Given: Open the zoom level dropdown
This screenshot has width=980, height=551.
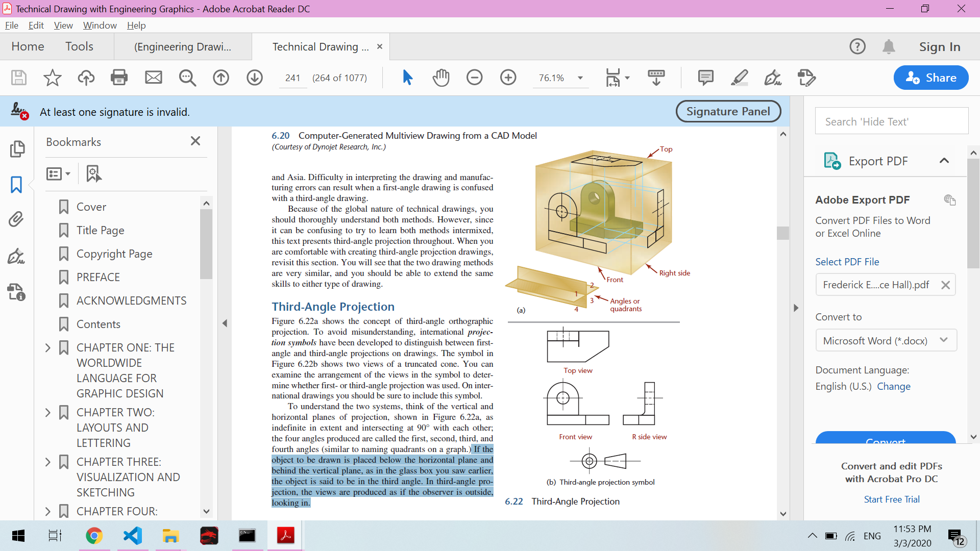Looking at the screenshot, I should [x=580, y=78].
